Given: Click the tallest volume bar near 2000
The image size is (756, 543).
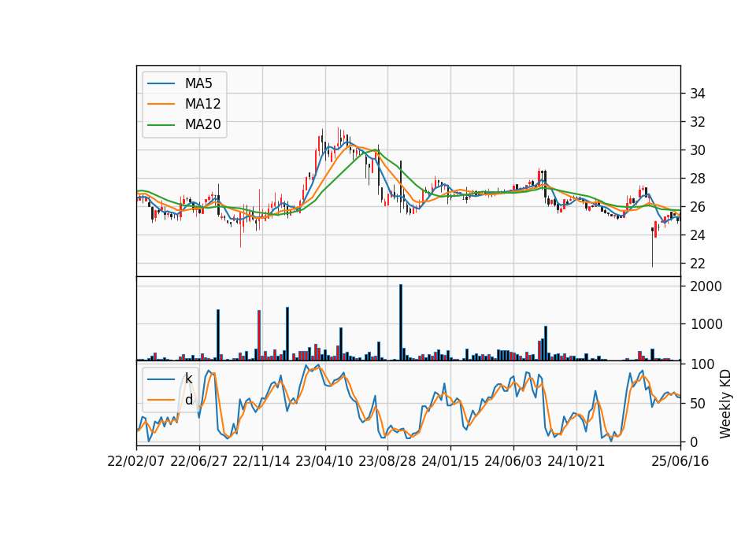Looking at the screenshot, I should 401,323.
